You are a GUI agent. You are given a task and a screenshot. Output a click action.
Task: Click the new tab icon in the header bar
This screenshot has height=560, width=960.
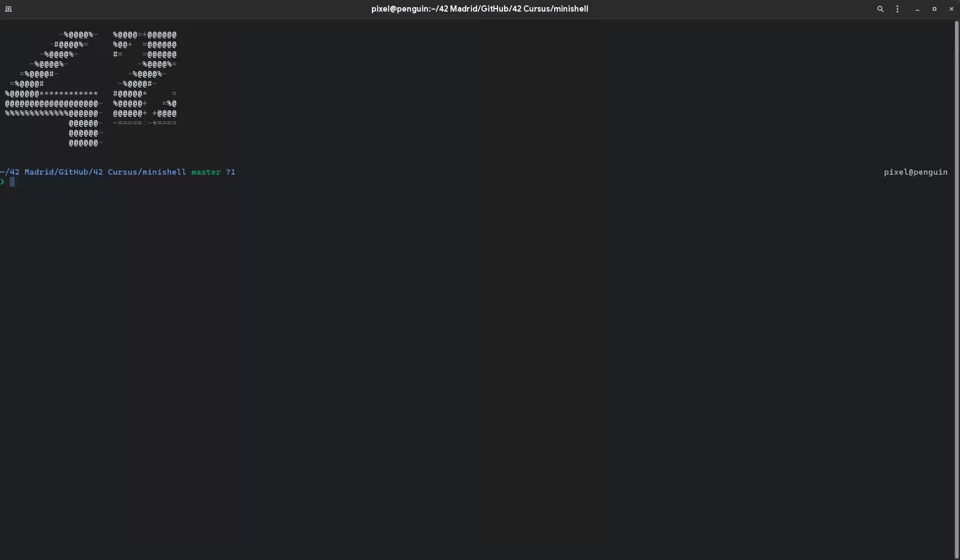[8, 9]
